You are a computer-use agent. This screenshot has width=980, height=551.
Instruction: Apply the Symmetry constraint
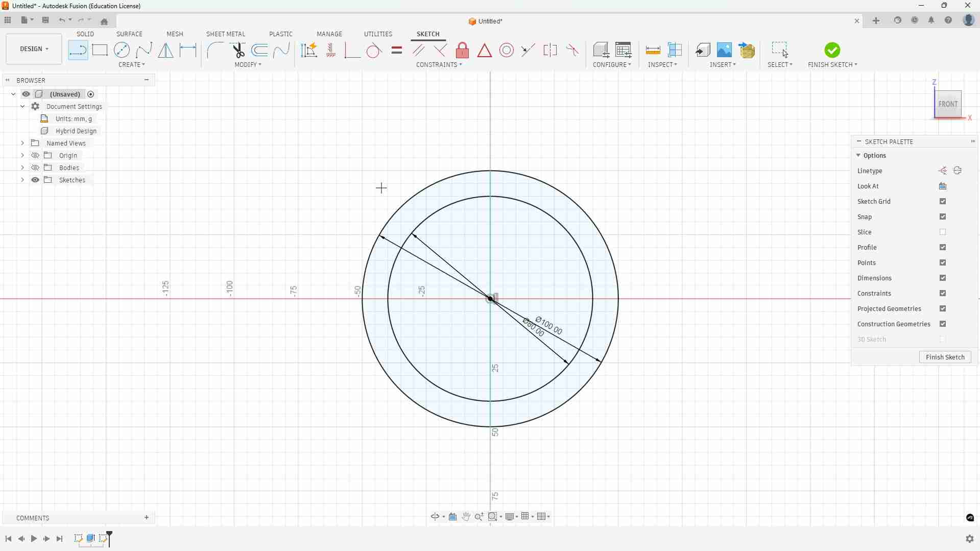550,50
